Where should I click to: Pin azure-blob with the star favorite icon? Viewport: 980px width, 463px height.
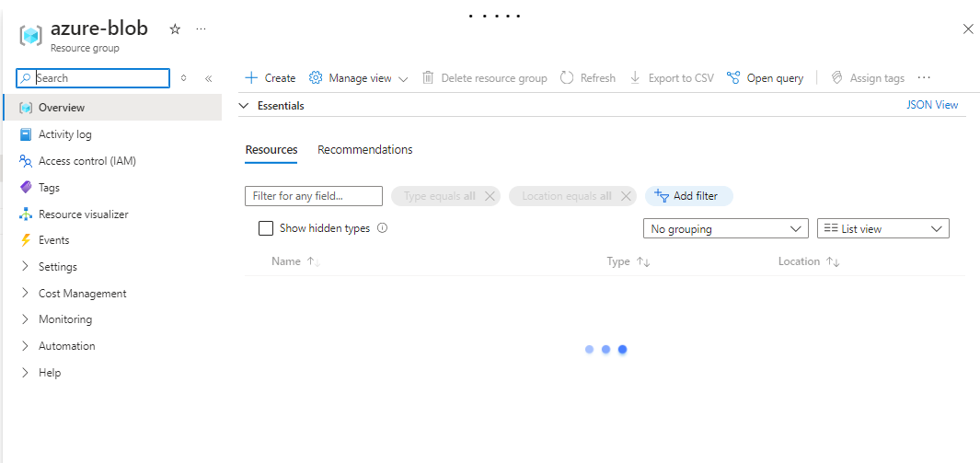point(175,29)
